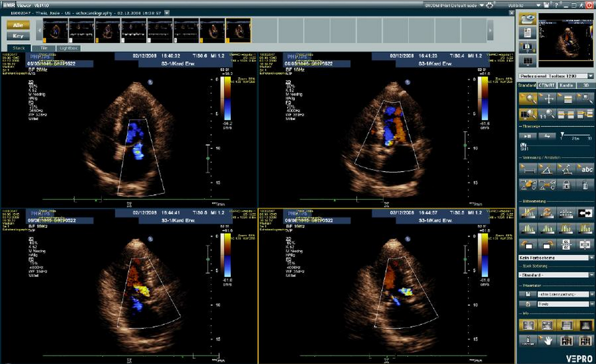The height and width of the screenshot is (364, 596).
Task: Toggle cine loop direction button
Action: tap(547, 136)
